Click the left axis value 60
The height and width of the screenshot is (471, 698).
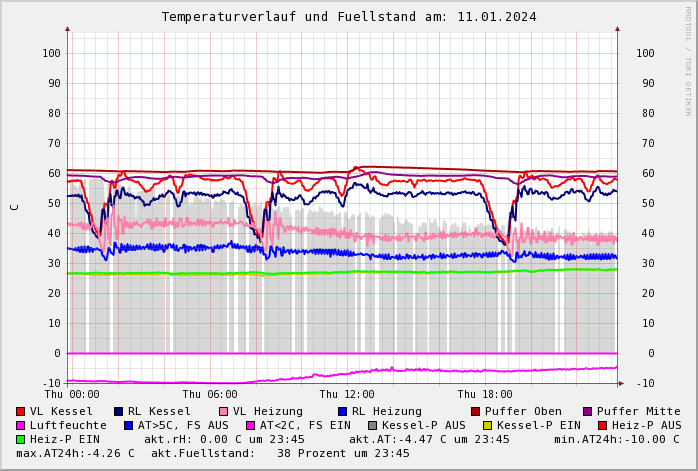pos(54,174)
